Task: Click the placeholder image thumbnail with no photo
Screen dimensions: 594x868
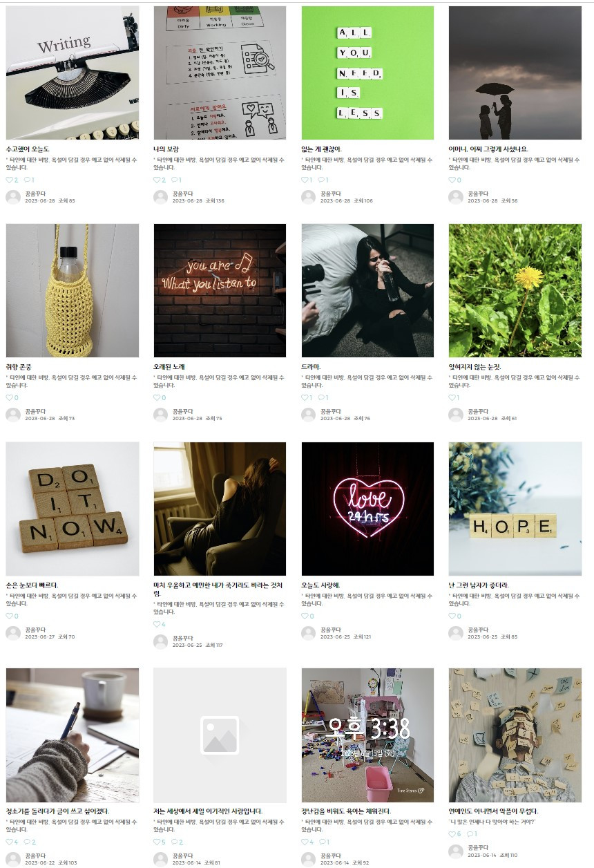Action: point(220,735)
